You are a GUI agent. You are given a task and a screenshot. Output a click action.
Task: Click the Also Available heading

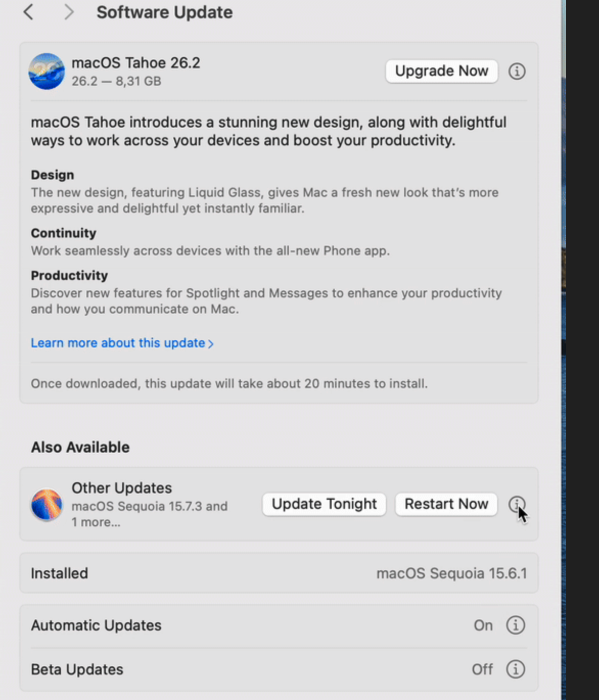click(80, 447)
